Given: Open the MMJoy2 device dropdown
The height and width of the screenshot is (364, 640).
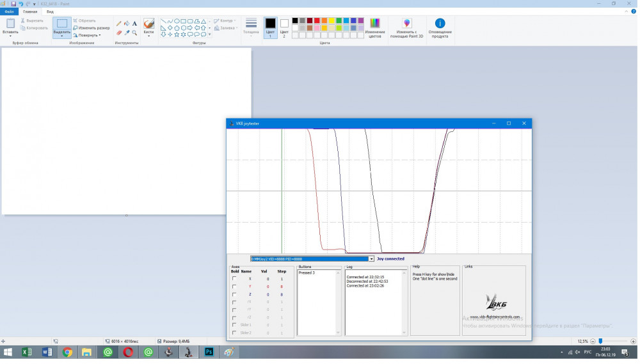Looking at the screenshot, I should 371,259.
